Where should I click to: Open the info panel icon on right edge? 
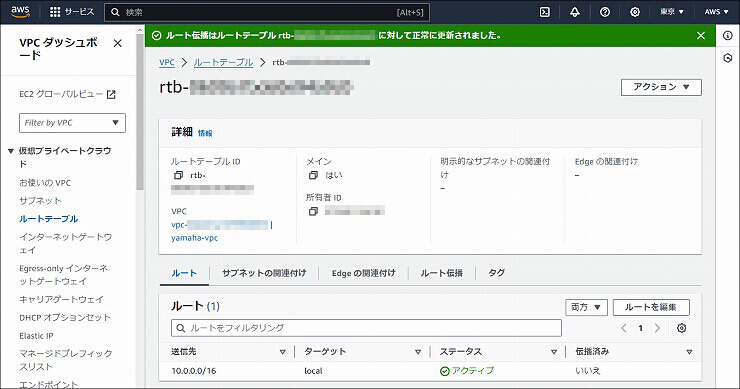728,36
